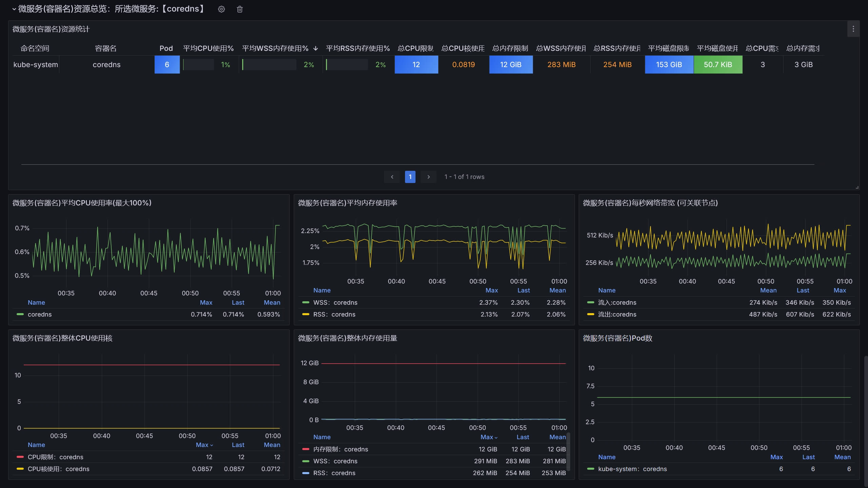Select page 1 pagination button
Image resolution: width=868 pixels, height=488 pixels.
click(410, 177)
